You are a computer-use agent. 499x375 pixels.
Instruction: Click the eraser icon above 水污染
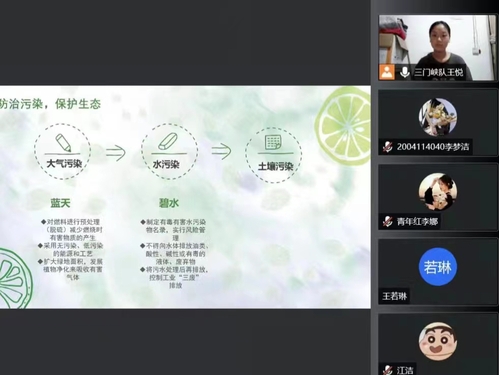point(168,142)
